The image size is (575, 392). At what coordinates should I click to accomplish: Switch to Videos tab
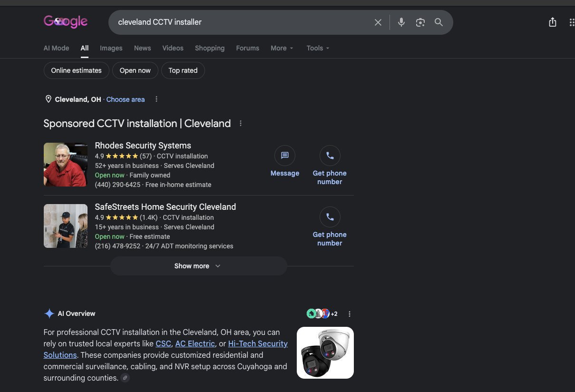tap(173, 48)
